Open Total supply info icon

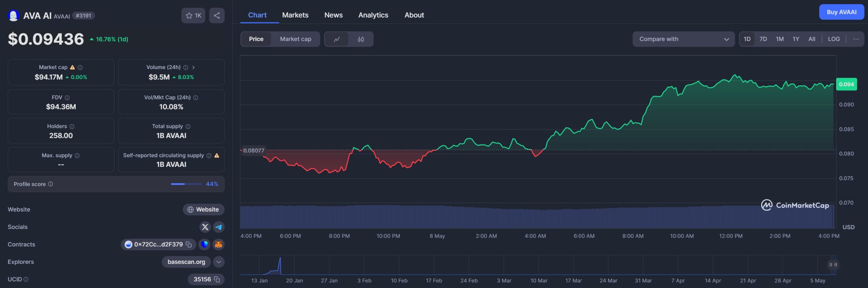(188, 127)
